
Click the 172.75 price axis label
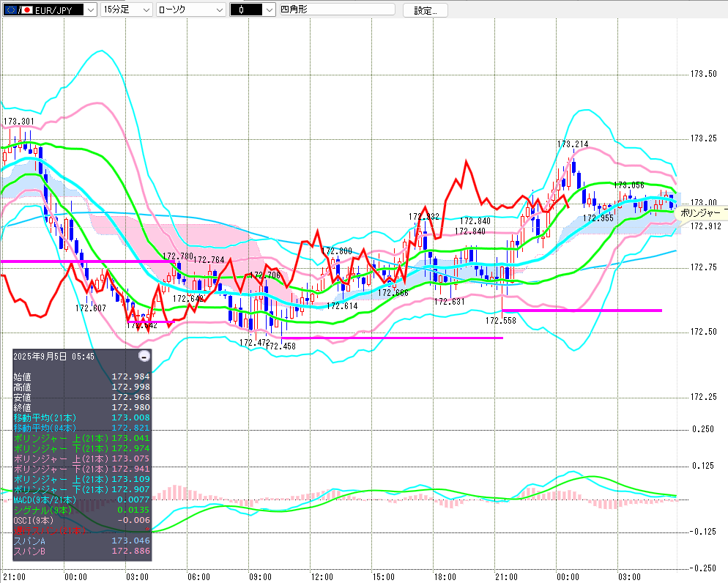[x=703, y=267]
